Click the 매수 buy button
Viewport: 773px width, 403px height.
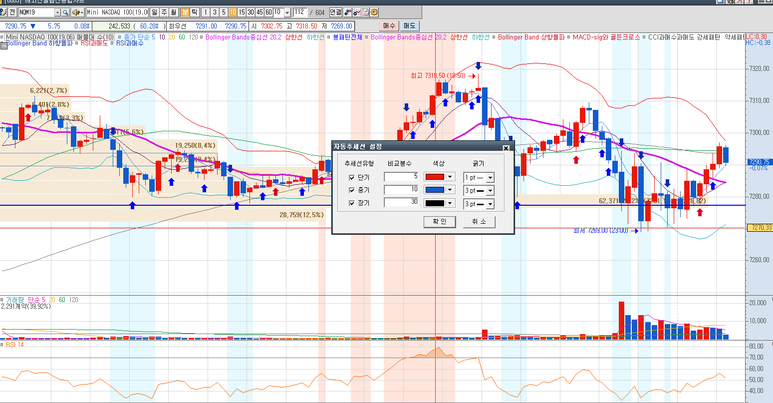[389, 26]
